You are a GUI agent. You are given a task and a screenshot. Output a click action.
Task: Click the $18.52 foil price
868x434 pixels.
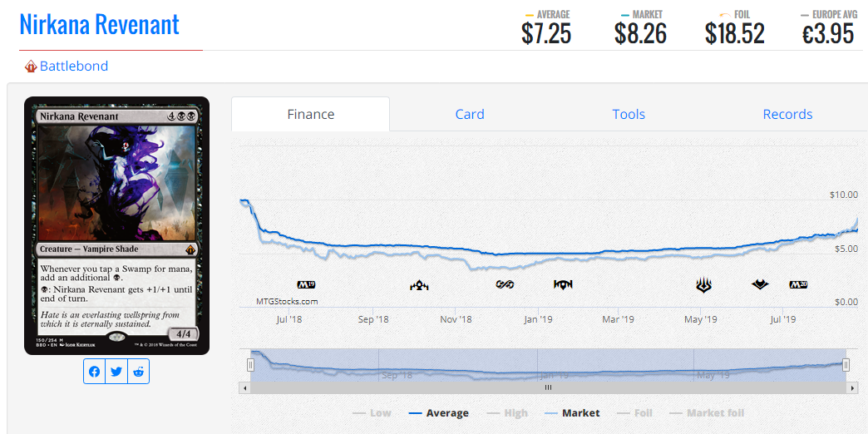tap(735, 34)
